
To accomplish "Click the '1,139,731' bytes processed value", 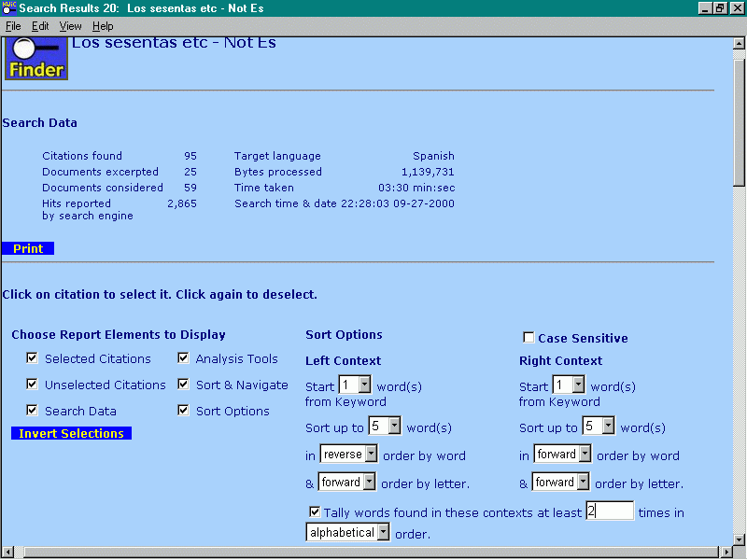I will [x=428, y=172].
